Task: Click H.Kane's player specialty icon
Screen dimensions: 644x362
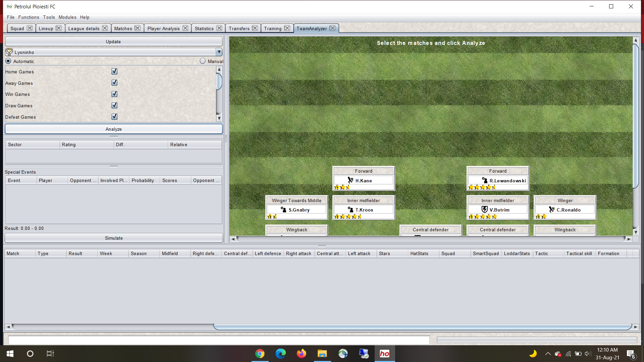Action: [x=351, y=180]
